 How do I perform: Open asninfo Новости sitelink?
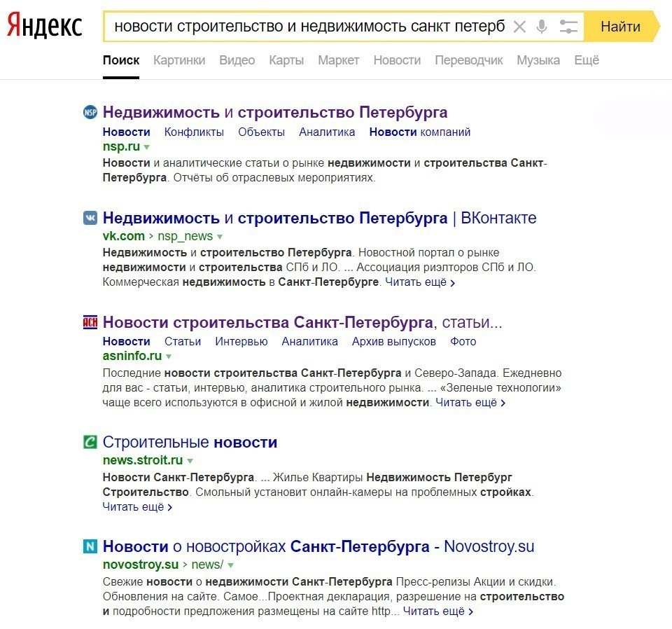[x=127, y=342]
